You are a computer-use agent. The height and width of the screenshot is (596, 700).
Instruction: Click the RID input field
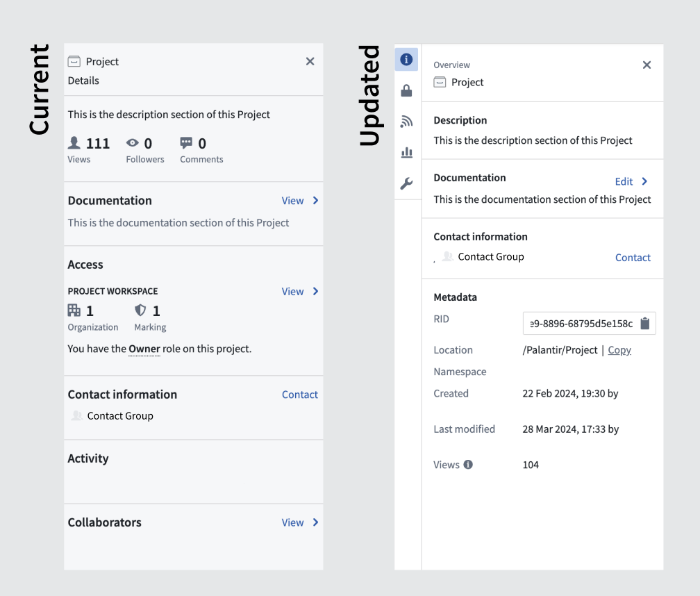[589, 323]
